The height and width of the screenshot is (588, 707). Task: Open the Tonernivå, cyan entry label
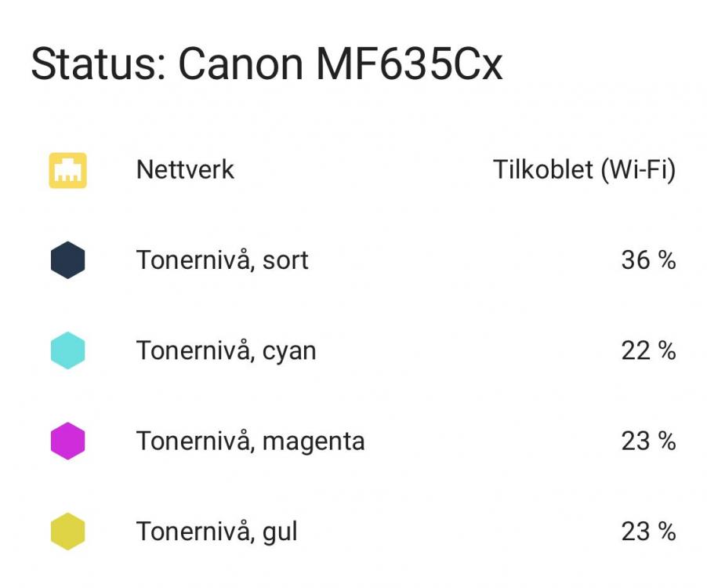coord(226,350)
